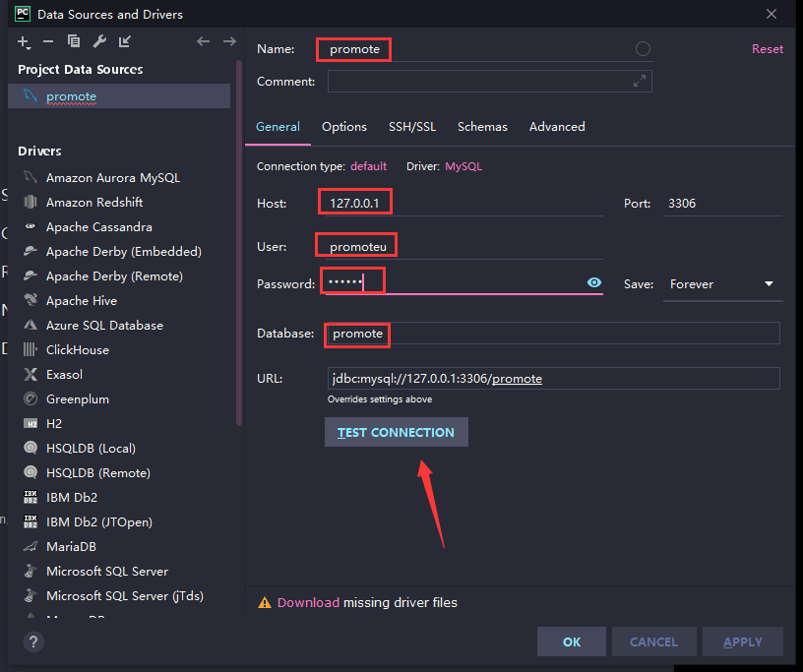Click the URL input field
Viewport: 803px width, 672px height.
coord(554,379)
